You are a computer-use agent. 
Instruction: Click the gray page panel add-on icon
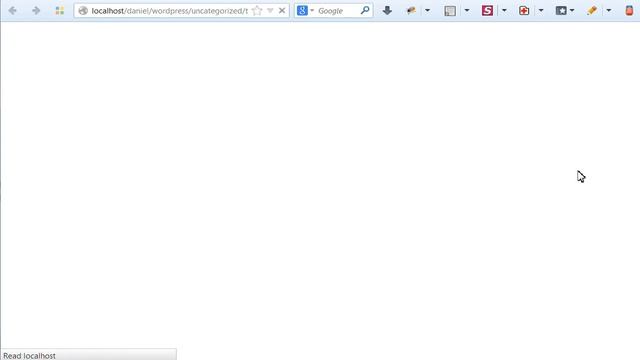pyautogui.click(x=450, y=11)
